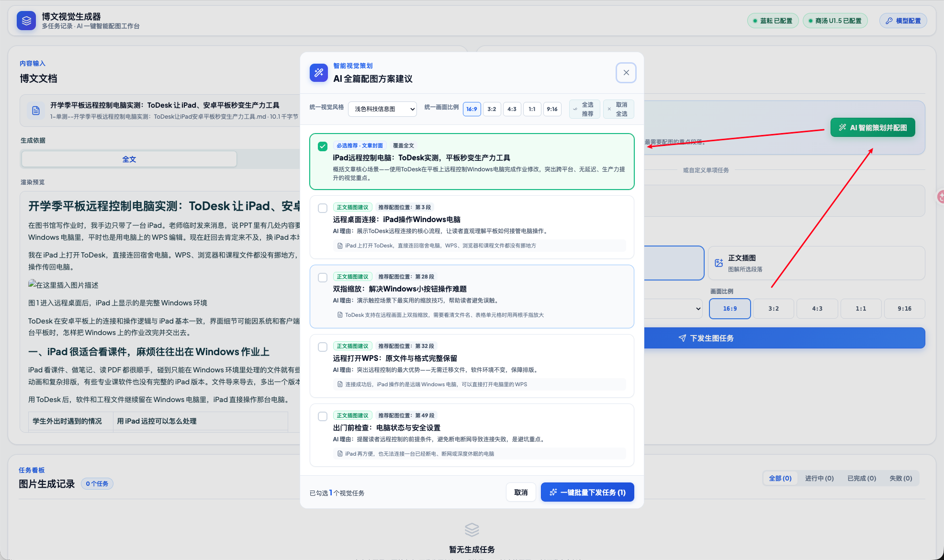Click the 博文文档 heading in the background
This screenshot has height=560, width=944.
(x=38, y=78)
